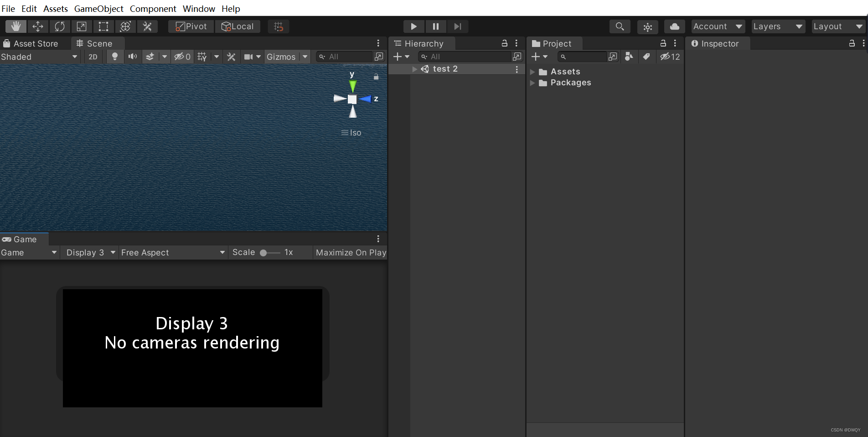
Task: Click the Pause button
Action: [x=436, y=26]
